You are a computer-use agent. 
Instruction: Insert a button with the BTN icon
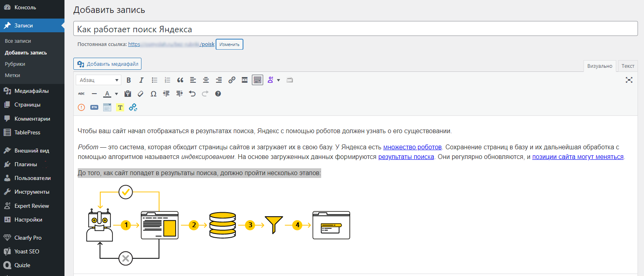pyautogui.click(x=94, y=107)
